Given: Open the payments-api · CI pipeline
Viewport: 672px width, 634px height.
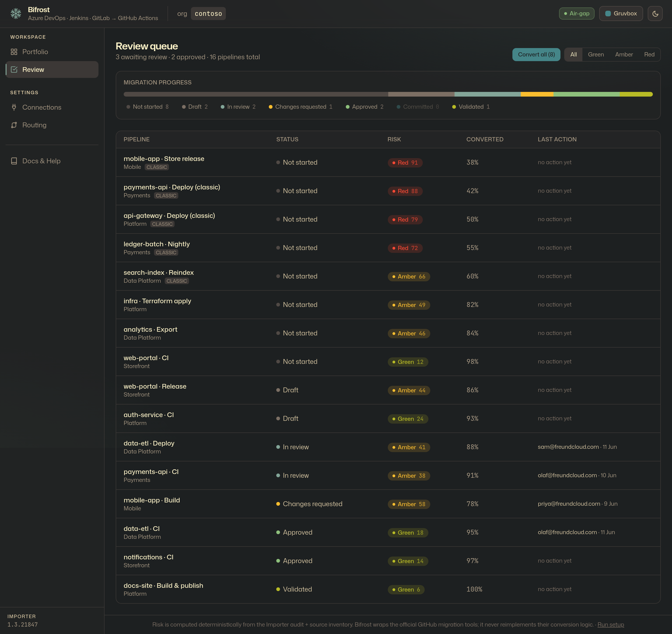Looking at the screenshot, I should coord(388,475).
